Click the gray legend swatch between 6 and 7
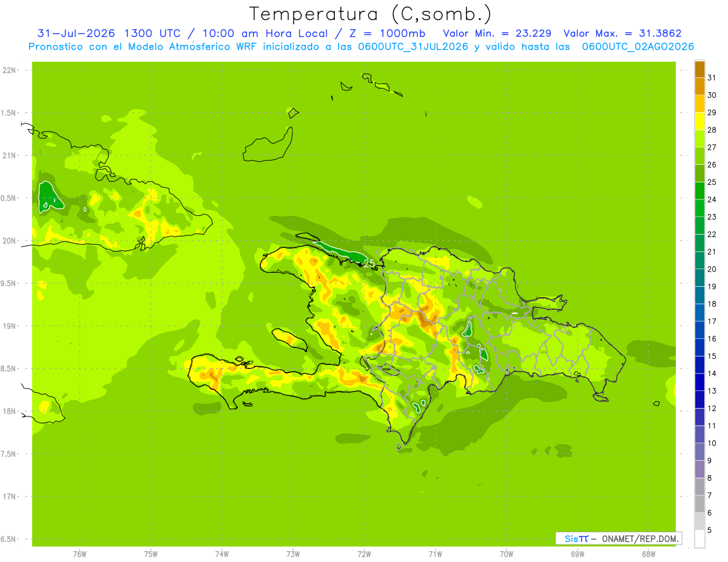 (699, 504)
